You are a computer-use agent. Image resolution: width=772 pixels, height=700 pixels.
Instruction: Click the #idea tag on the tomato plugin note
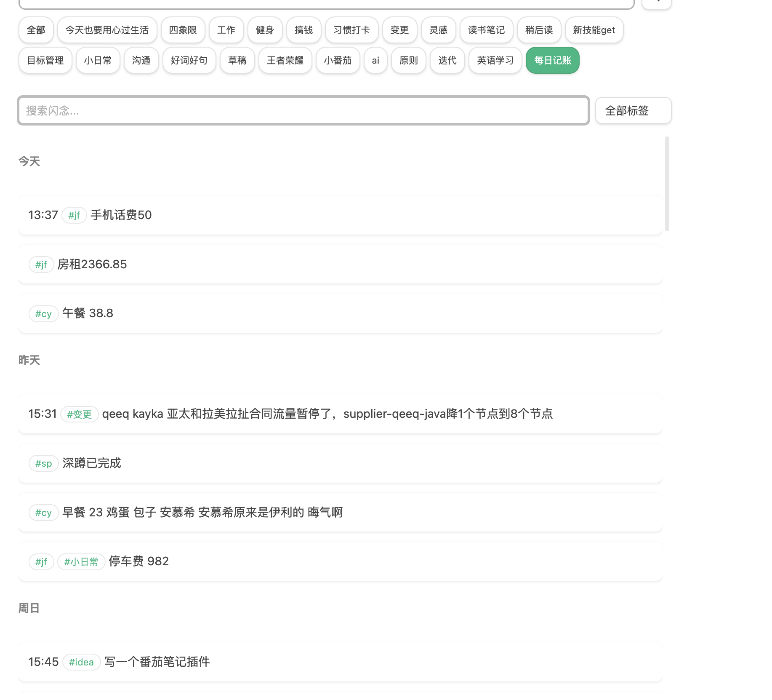pos(82,662)
